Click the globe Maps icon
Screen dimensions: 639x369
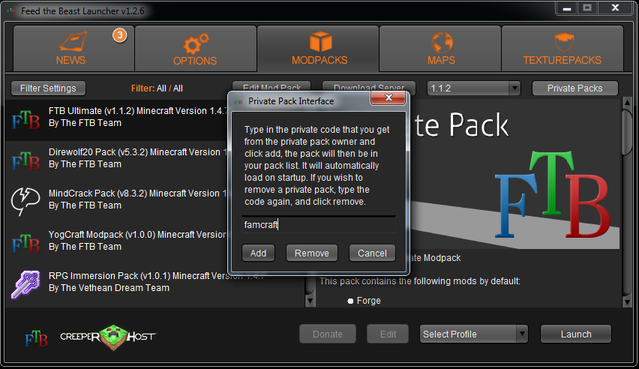click(x=442, y=42)
